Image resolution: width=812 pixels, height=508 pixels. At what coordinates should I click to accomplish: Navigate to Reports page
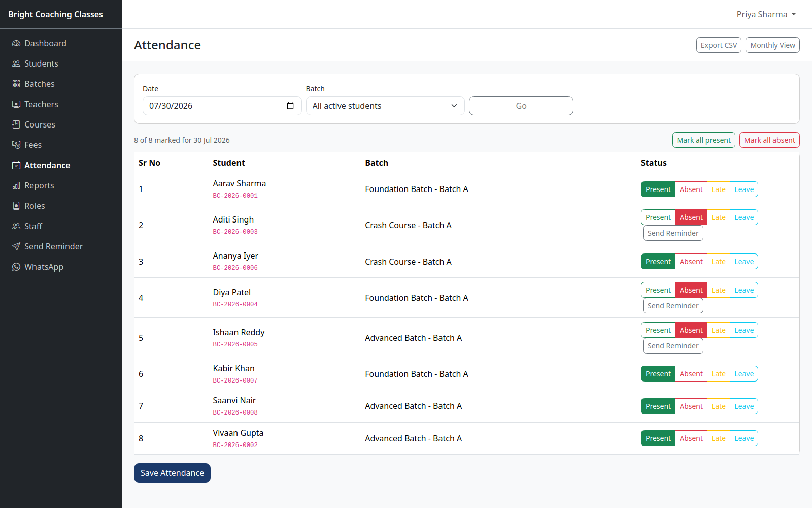(x=61, y=185)
